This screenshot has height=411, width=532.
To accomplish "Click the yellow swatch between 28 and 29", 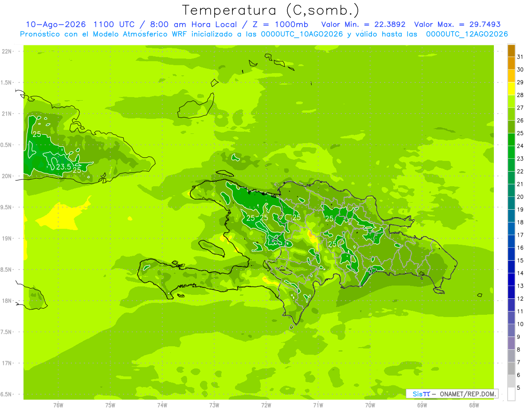I will [511, 89].
